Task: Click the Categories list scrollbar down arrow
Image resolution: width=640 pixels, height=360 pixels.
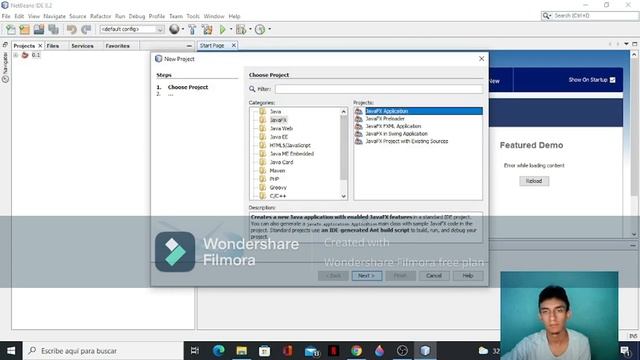Action: point(344,196)
